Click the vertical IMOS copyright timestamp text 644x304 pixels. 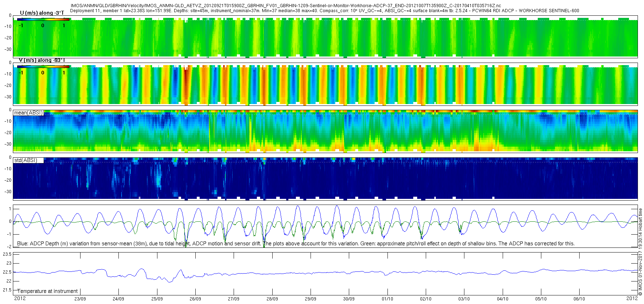pos(640,252)
